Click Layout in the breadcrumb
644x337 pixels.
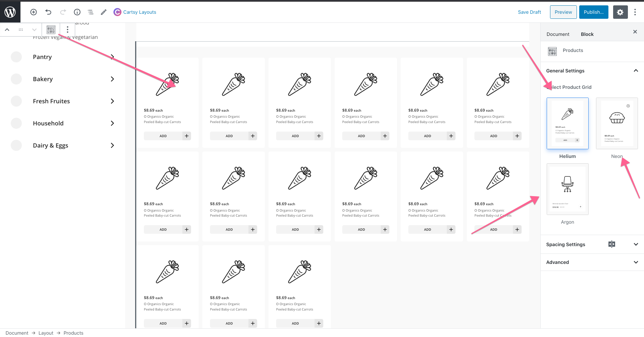[46, 333]
